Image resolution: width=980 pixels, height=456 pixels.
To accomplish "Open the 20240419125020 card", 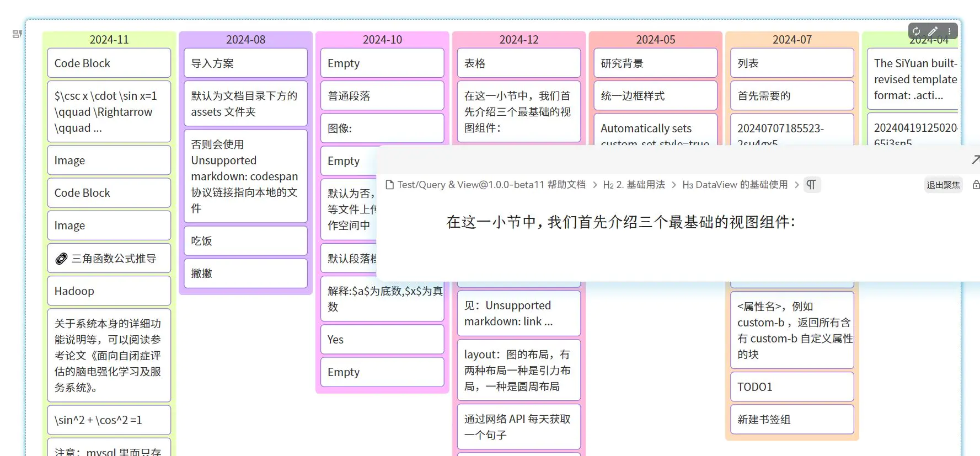I will [913, 130].
